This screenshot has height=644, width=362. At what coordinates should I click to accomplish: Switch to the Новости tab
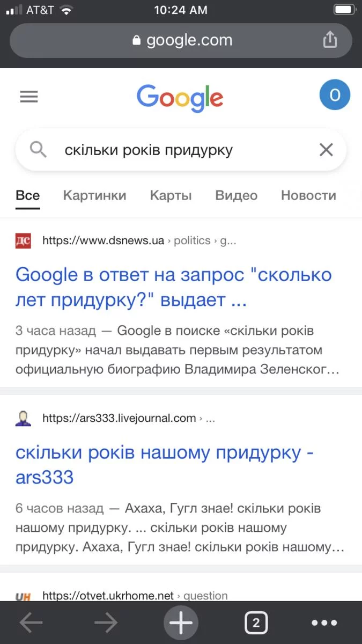pyautogui.click(x=308, y=195)
